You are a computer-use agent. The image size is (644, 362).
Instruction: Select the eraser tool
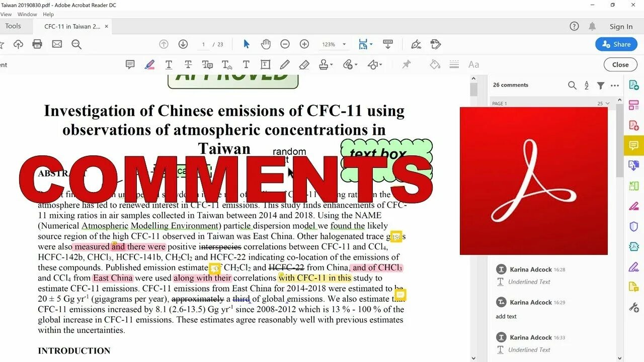click(304, 64)
